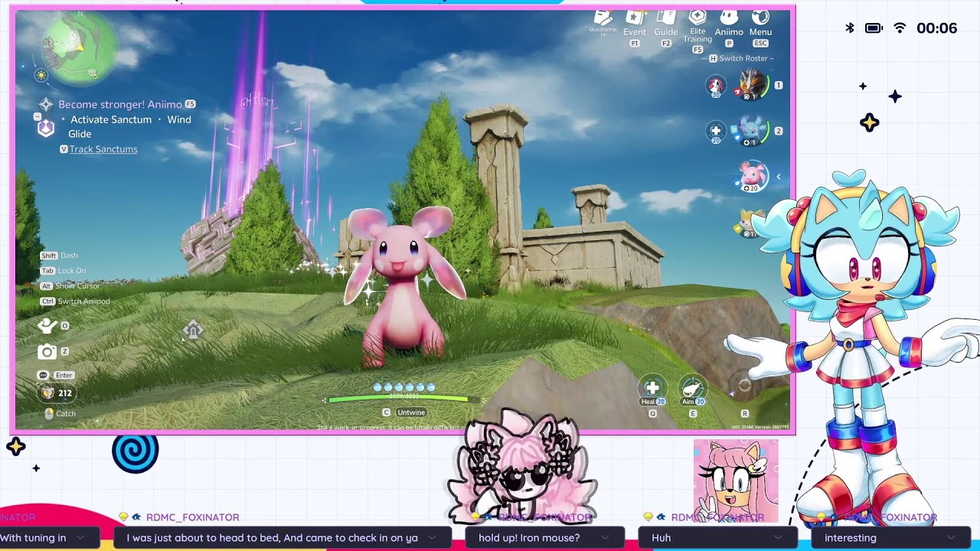The width and height of the screenshot is (980, 551).
Task: Collapse roster using arrow beside pink Aniimo
Action: coord(779,177)
